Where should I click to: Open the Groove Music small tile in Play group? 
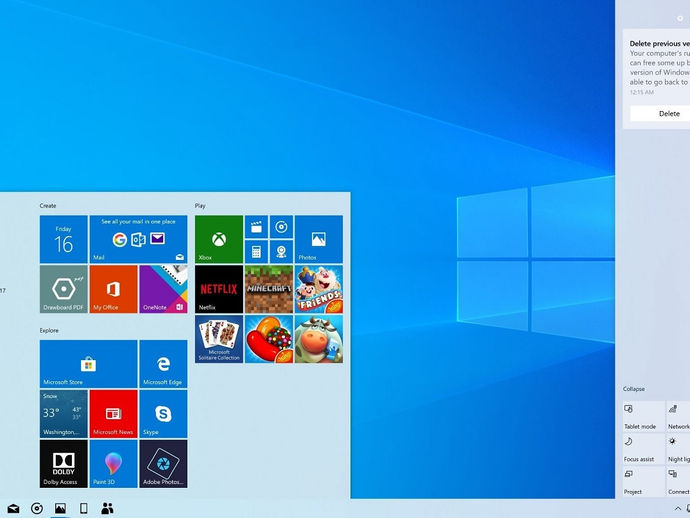coord(281,227)
